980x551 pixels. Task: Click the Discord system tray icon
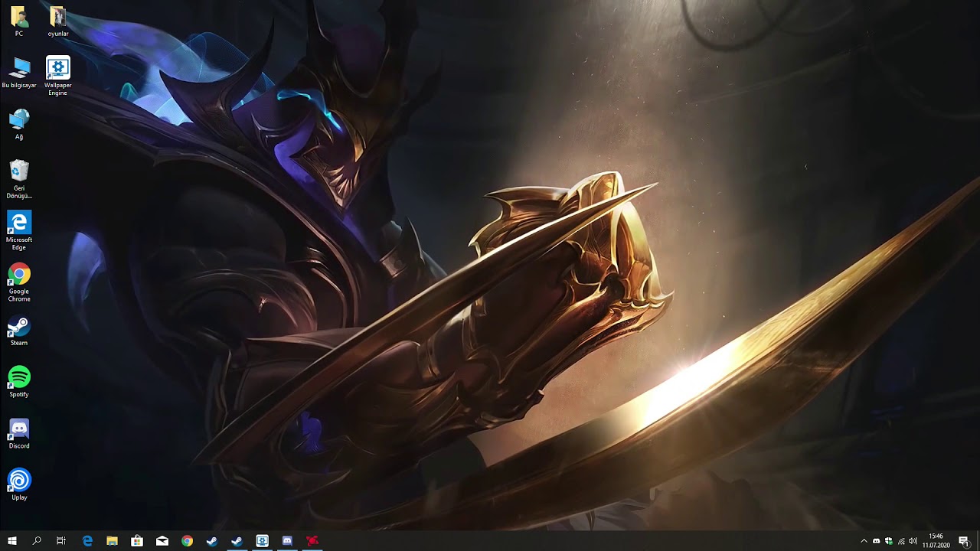point(877,541)
